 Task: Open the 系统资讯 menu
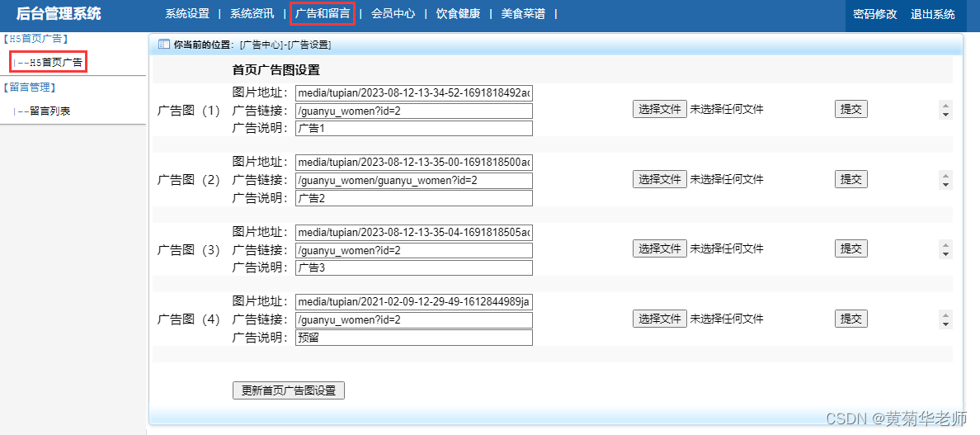(252, 14)
